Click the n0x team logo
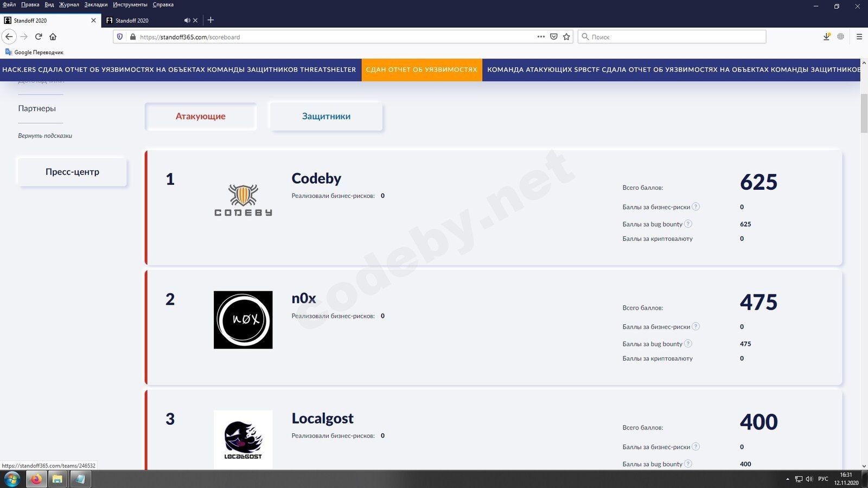Screen dimensions: 868x488 243,320
